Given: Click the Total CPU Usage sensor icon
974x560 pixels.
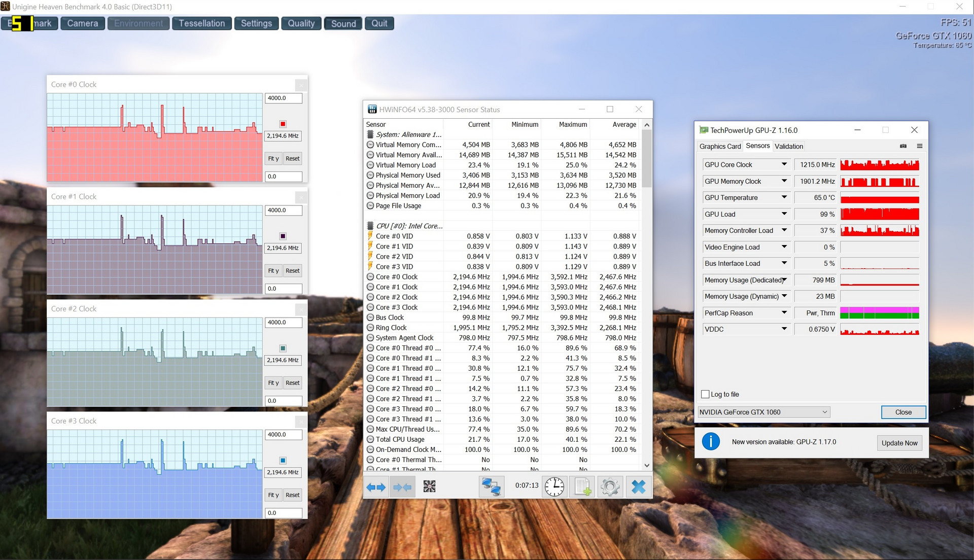Looking at the screenshot, I should 370,439.
